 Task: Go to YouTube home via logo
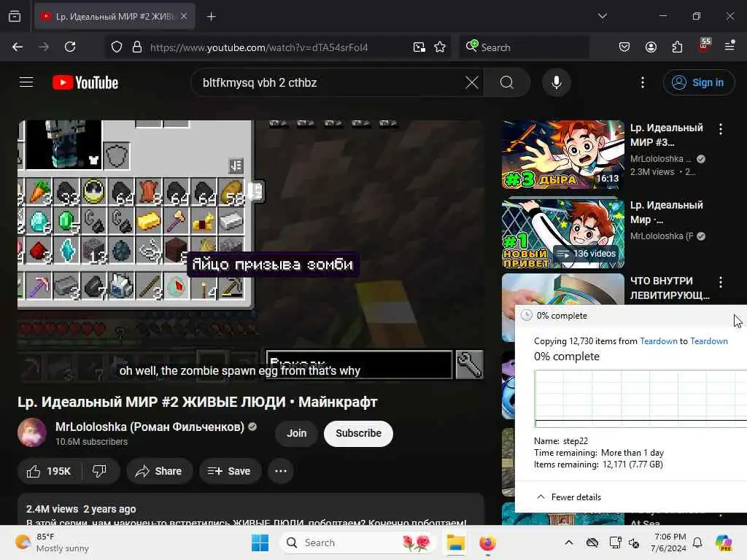pyautogui.click(x=85, y=82)
